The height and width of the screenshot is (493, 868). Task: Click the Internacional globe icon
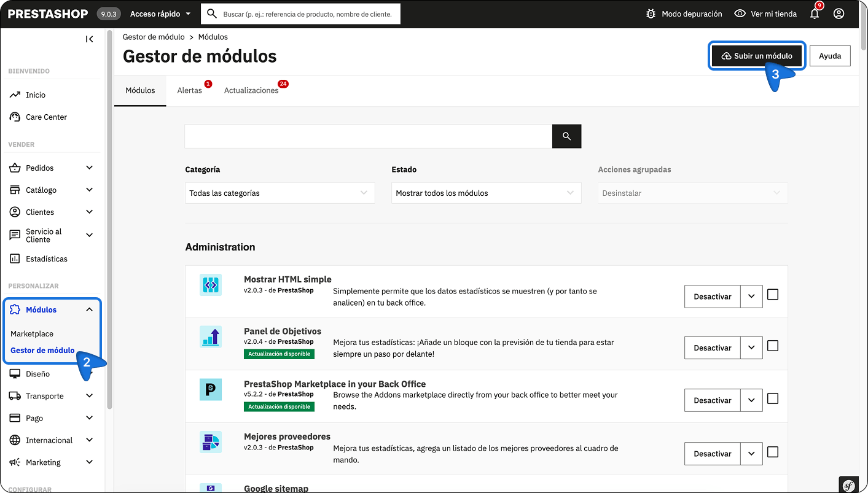coord(15,440)
